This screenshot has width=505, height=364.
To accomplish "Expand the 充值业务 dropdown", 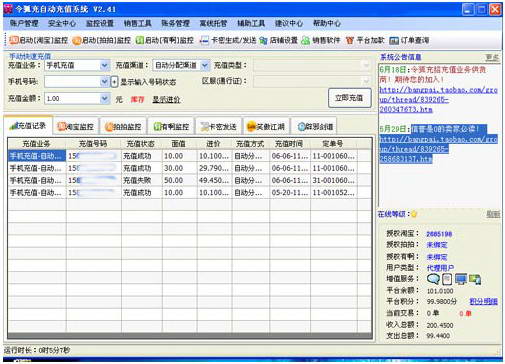I will pos(104,65).
